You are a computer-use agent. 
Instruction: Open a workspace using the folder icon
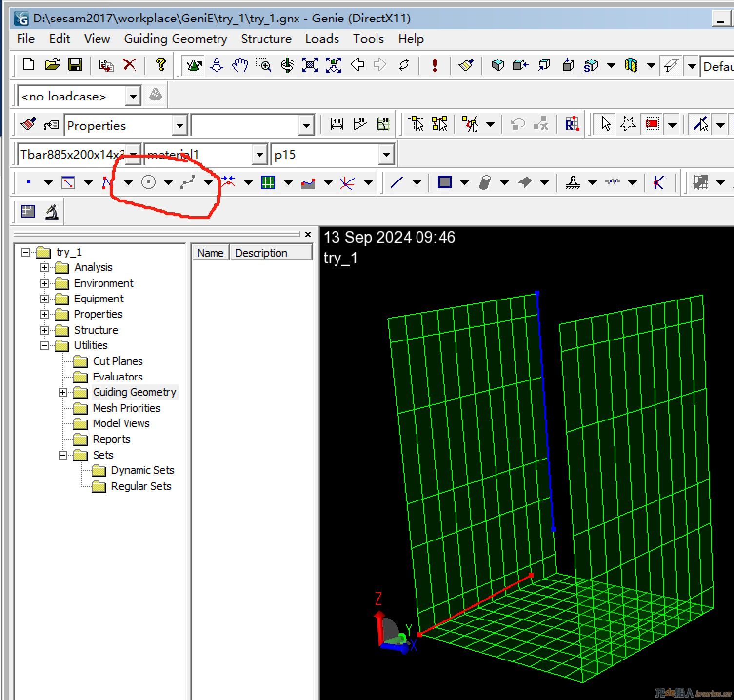(52, 64)
